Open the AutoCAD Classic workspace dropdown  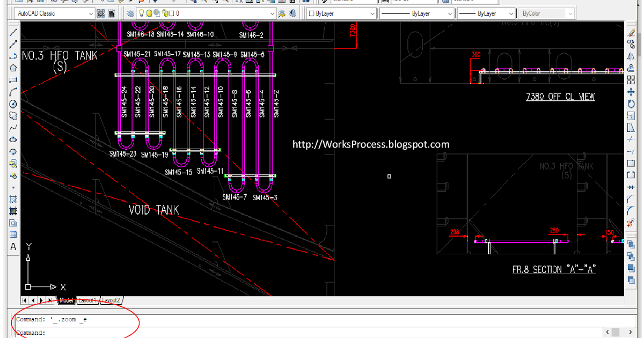coord(91,13)
